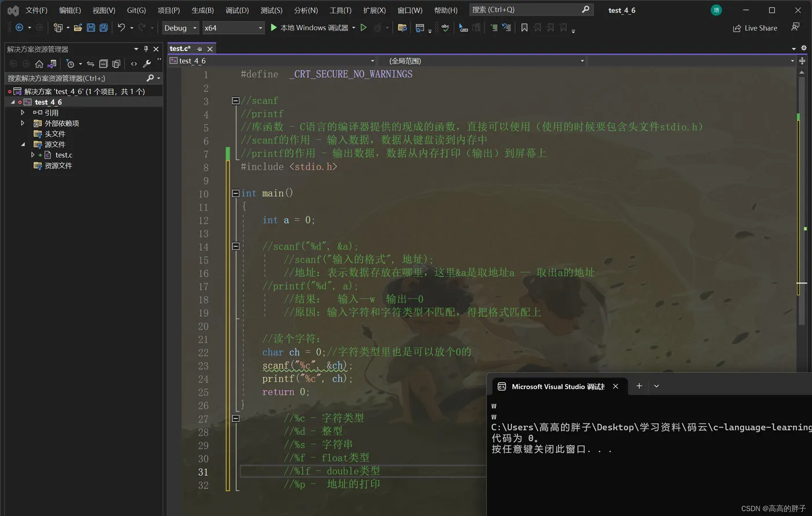Toggle pin on the test.c tab
Screen dimensions: 812x516
(200, 49)
